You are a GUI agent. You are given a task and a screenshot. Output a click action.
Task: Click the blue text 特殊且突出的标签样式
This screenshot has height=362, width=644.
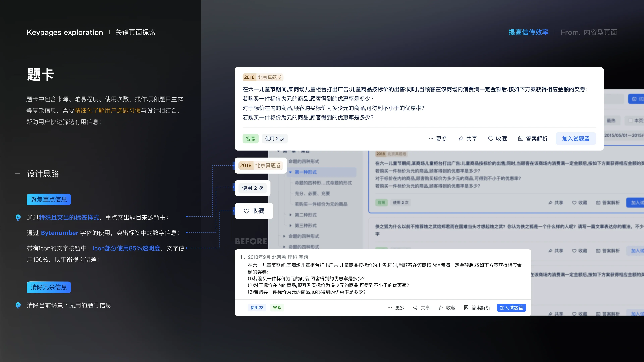[69, 218]
